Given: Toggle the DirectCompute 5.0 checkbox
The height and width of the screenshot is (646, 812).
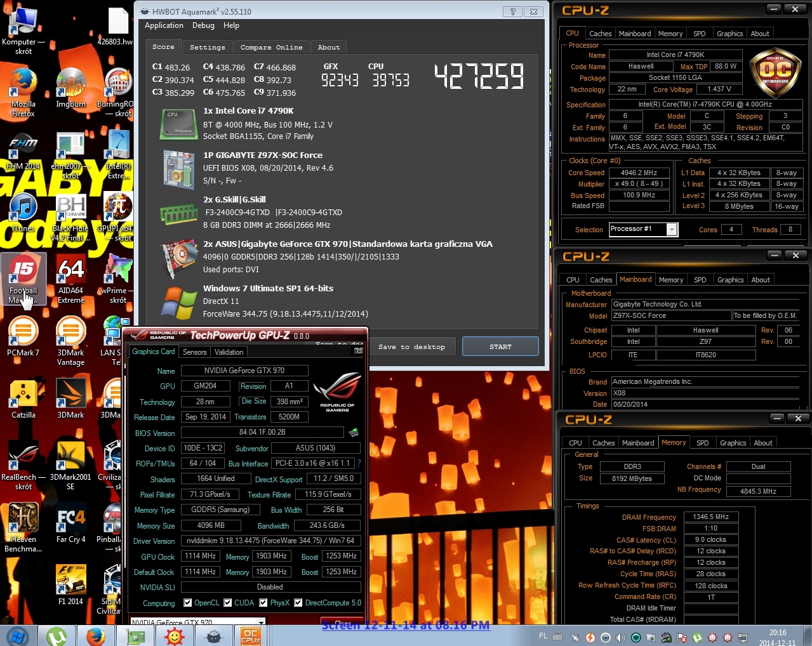Looking at the screenshot, I should point(298,603).
